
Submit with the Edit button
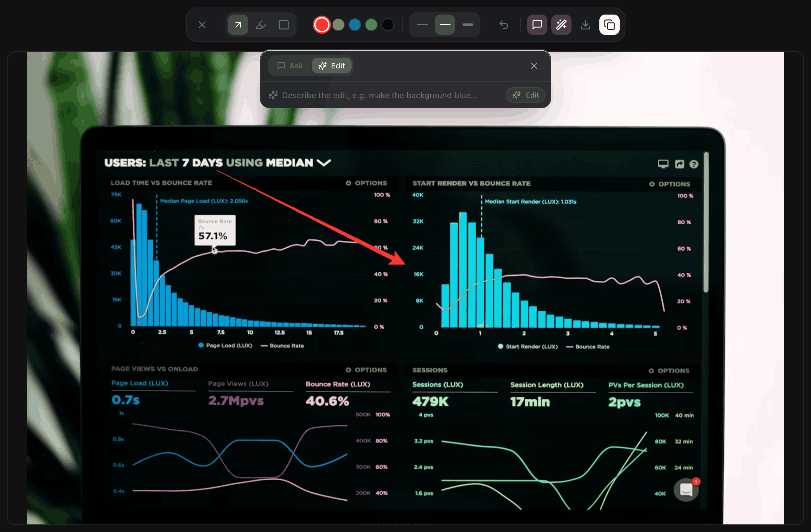point(526,95)
